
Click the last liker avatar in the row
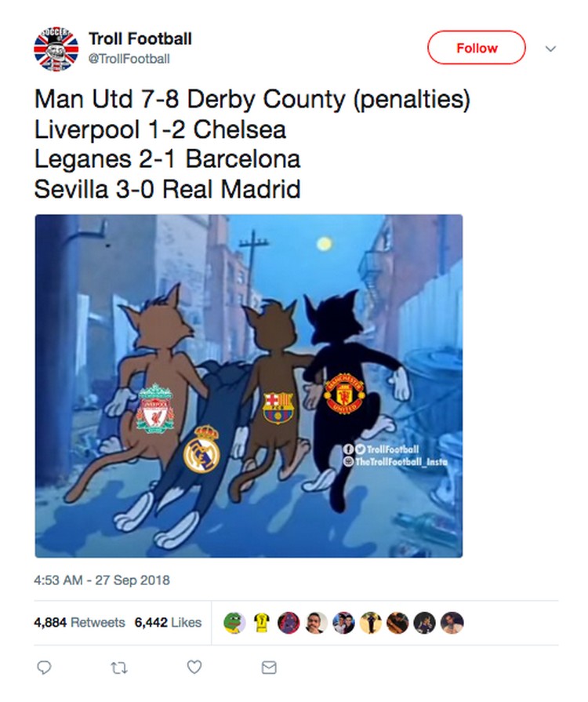pos(452,622)
